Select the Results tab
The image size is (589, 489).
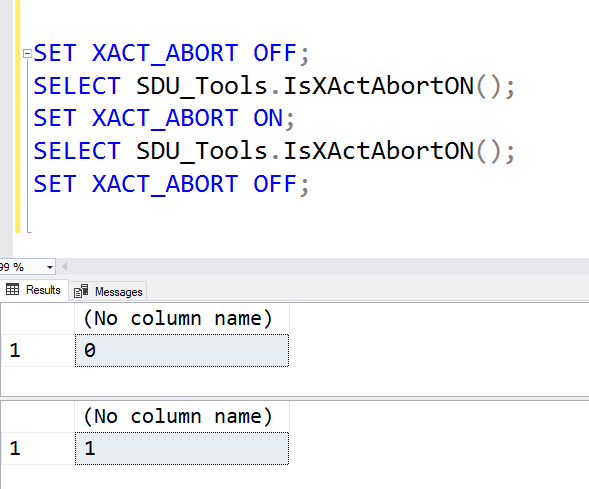pyautogui.click(x=34, y=290)
